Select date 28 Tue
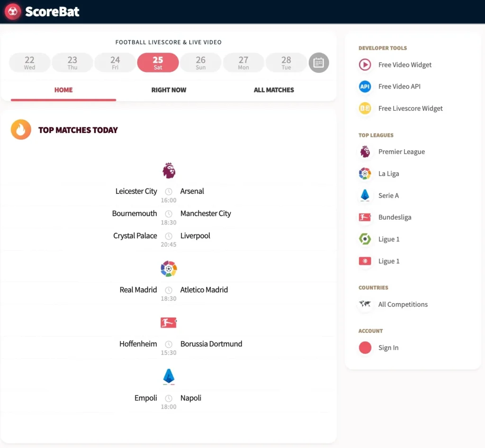This screenshot has width=485, height=448. click(x=286, y=63)
